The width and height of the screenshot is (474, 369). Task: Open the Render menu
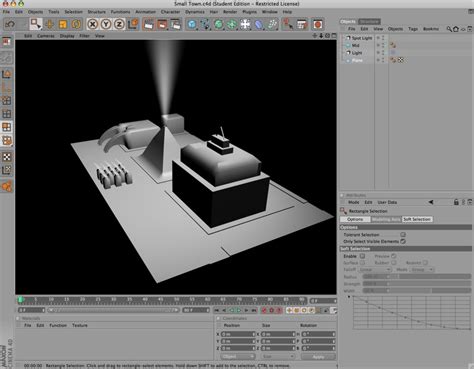[x=230, y=12]
